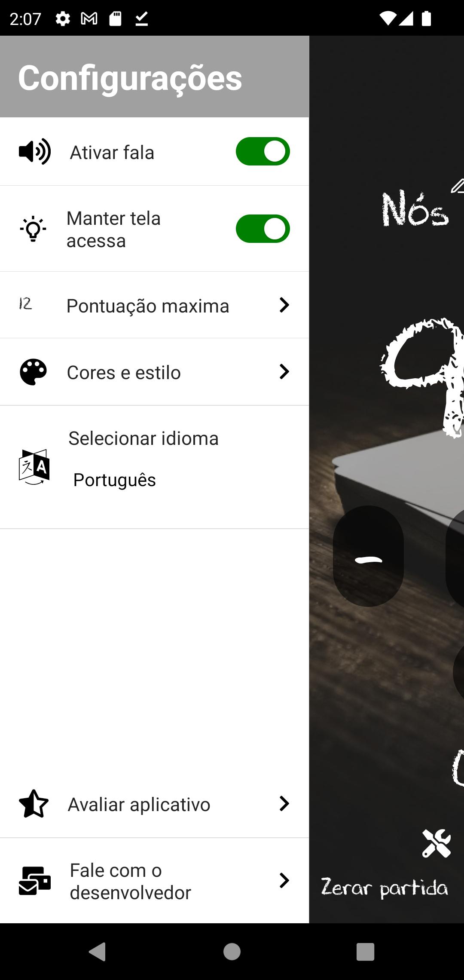The image size is (464, 980).
Task: Tap the translate icon for language selection
Action: 34,467
